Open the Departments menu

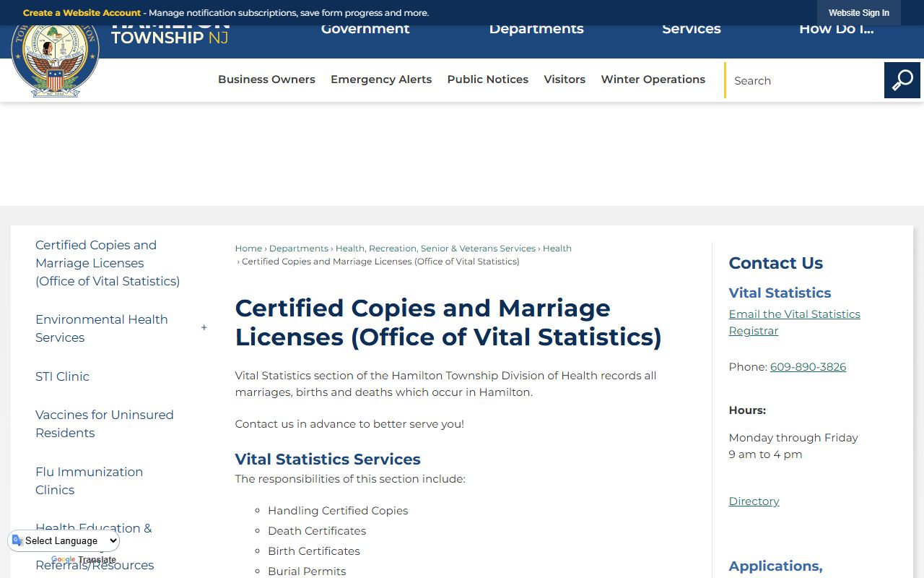(x=536, y=30)
